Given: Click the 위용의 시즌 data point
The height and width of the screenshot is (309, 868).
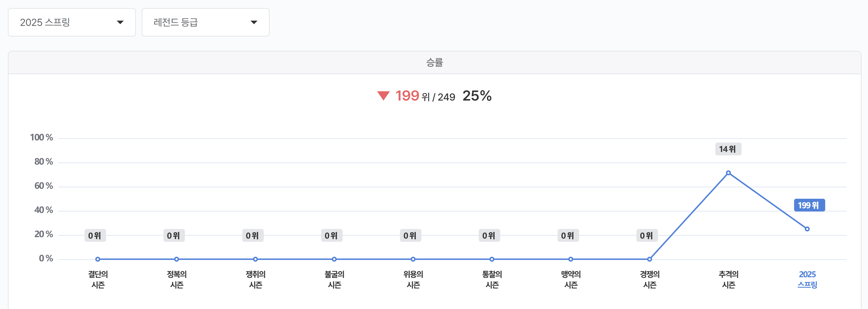Looking at the screenshot, I should (x=413, y=259).
